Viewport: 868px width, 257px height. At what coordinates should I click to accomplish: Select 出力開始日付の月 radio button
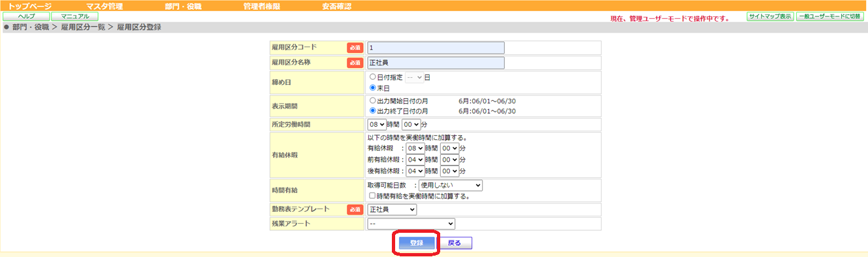(x=372, y=101)
